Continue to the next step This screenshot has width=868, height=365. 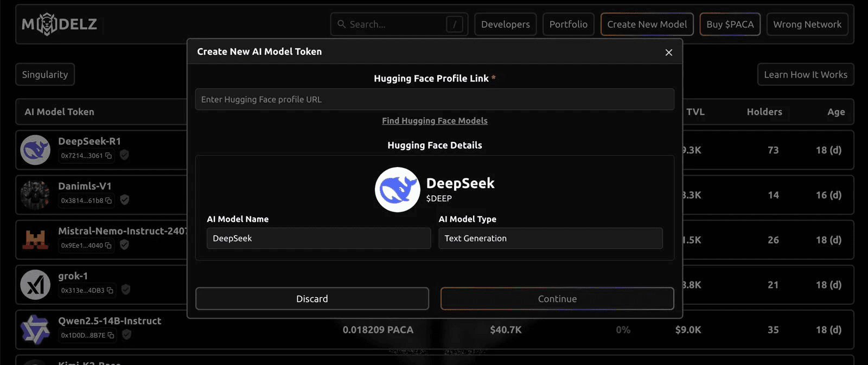tap(557, 299)
